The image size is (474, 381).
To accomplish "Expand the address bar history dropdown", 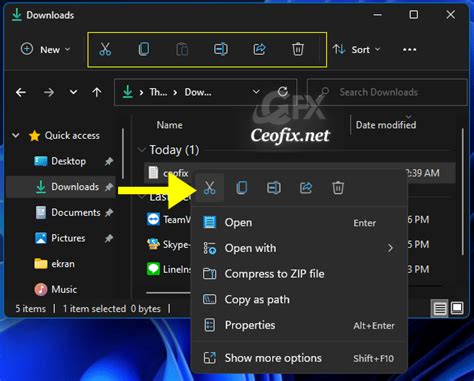I will 256,92.
